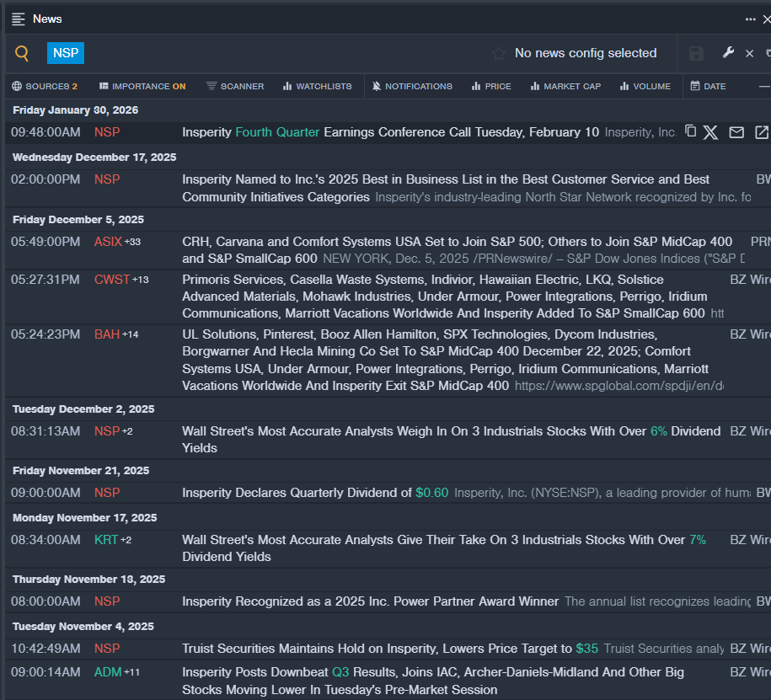Toggle the Importance filter

142,86
